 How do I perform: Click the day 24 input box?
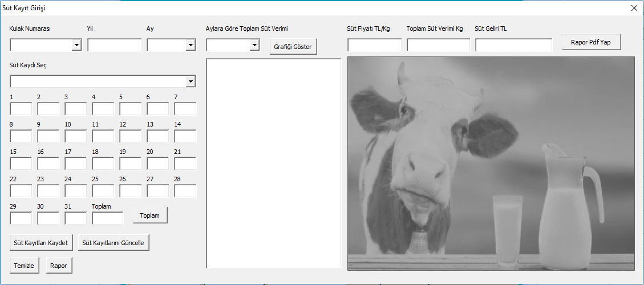[75, 191]
